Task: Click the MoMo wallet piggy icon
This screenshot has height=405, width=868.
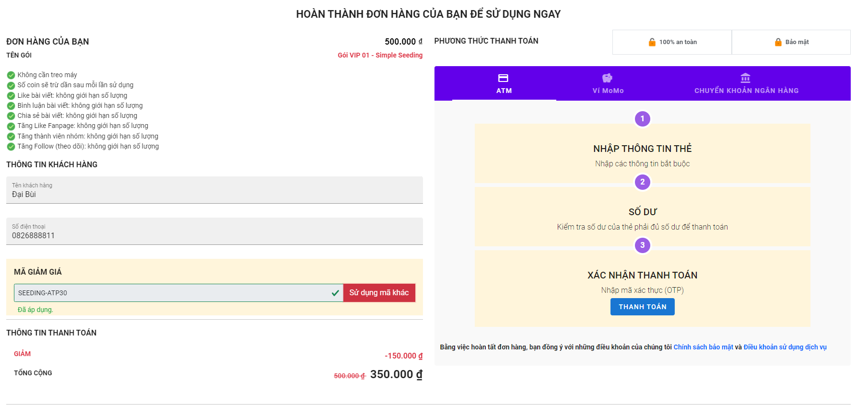Action: coord(607,78)
